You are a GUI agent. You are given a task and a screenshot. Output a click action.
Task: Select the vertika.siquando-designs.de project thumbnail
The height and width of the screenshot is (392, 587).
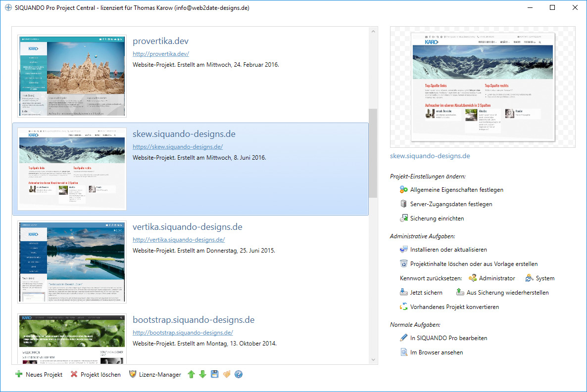pyautogui.click(x=72, y=262)
